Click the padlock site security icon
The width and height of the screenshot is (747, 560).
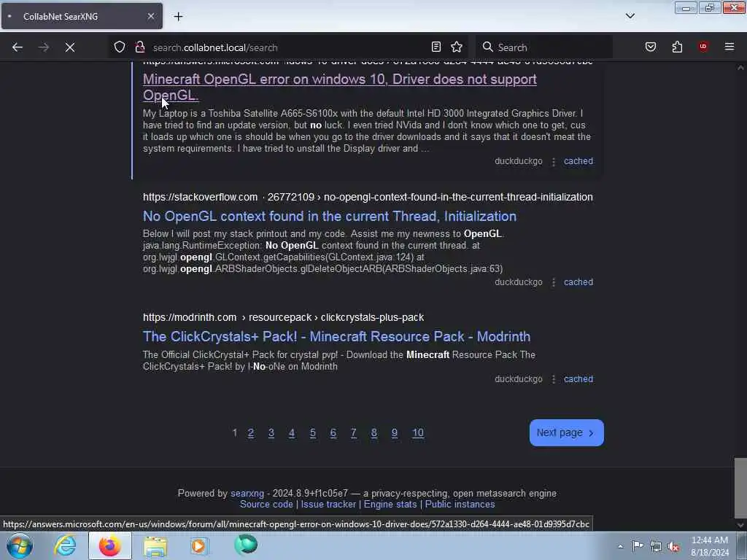coord(139,47)
